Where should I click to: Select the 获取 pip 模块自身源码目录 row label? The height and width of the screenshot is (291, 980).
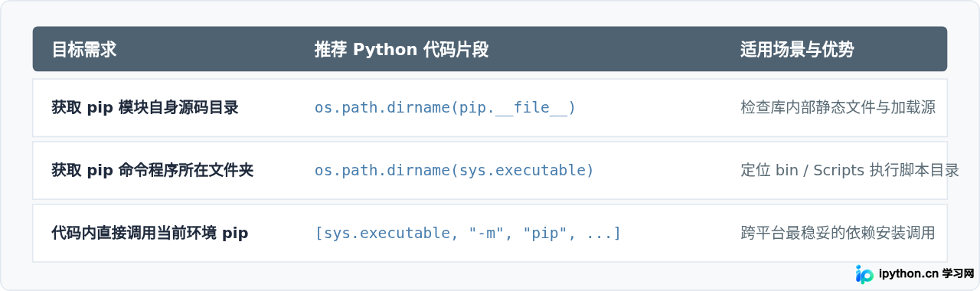point(145,108)
